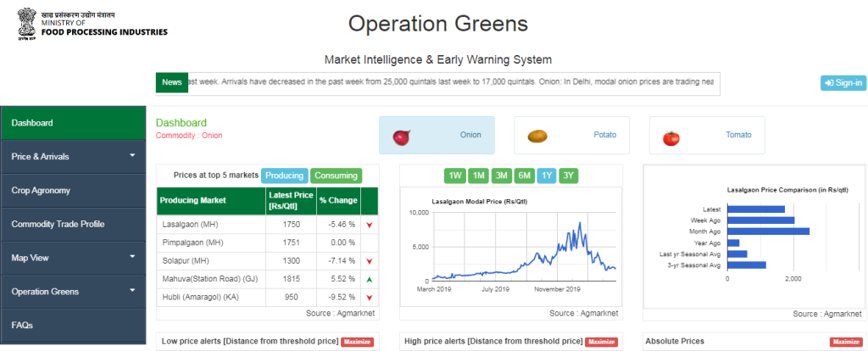Show Consuming markets prices
Image resolution: width=868 pixels, height=351 pixels.
click(336, 175)
